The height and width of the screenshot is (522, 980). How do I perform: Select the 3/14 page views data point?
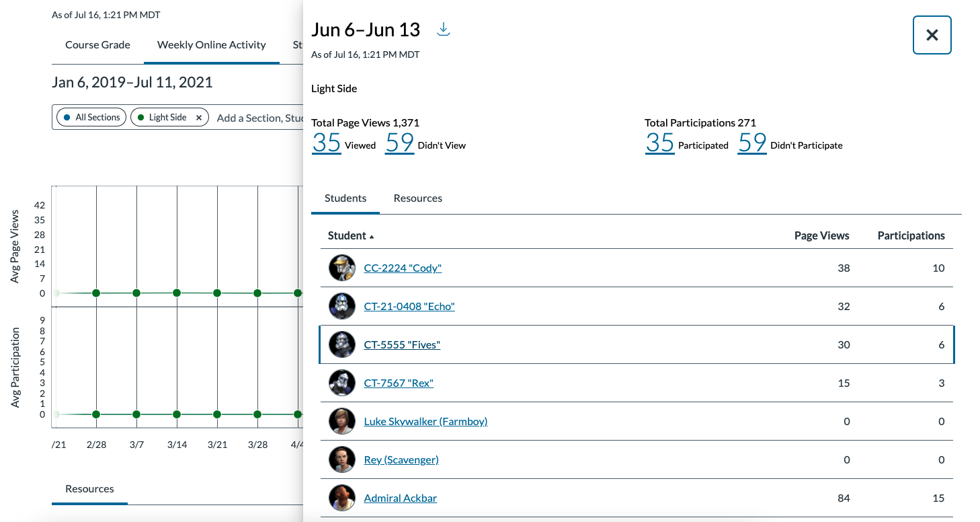click(x=177, y=293)
